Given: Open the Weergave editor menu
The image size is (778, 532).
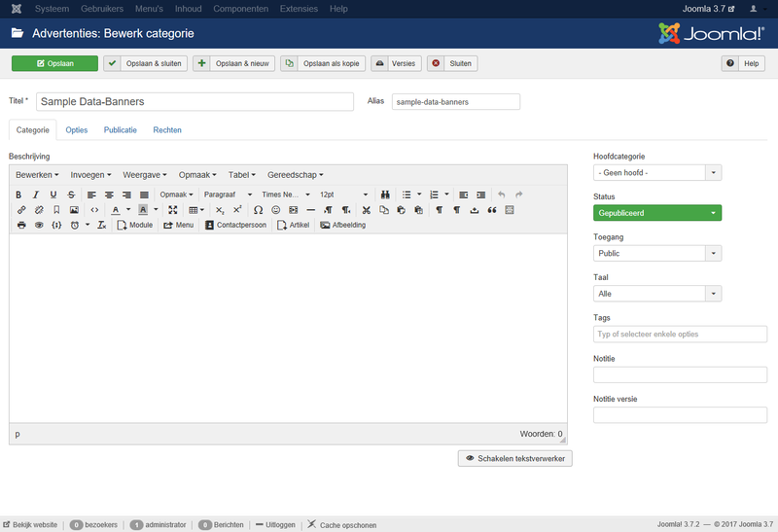Looking at the screenshot, I should [145, 175].
